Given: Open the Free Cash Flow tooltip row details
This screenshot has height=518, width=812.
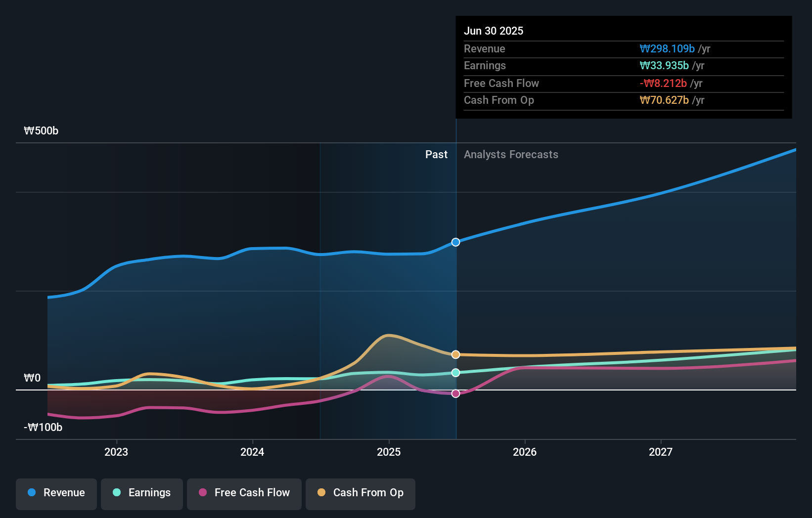Looking at the screenshot, I should point(624,83).
